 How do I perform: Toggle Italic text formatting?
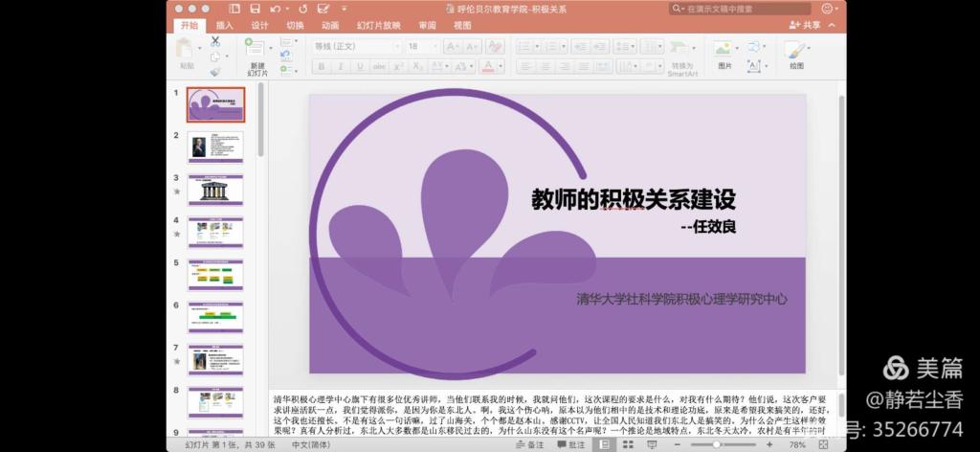(341, 66)
